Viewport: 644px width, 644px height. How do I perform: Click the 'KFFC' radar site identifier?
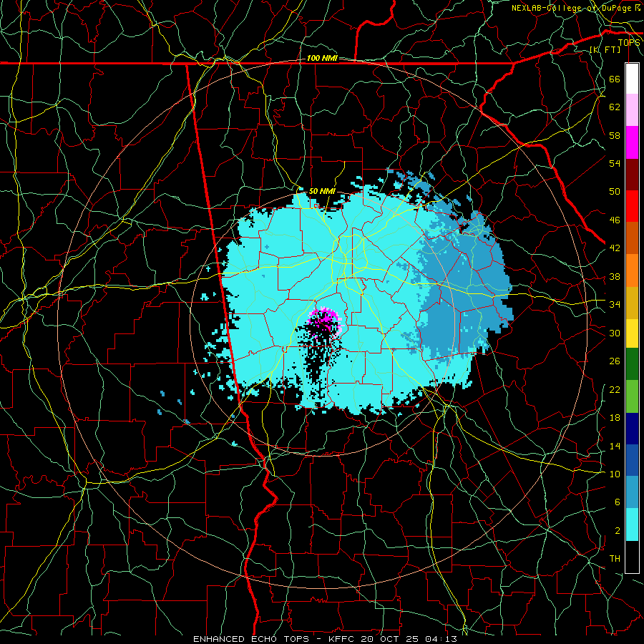(x=343, y=639)
